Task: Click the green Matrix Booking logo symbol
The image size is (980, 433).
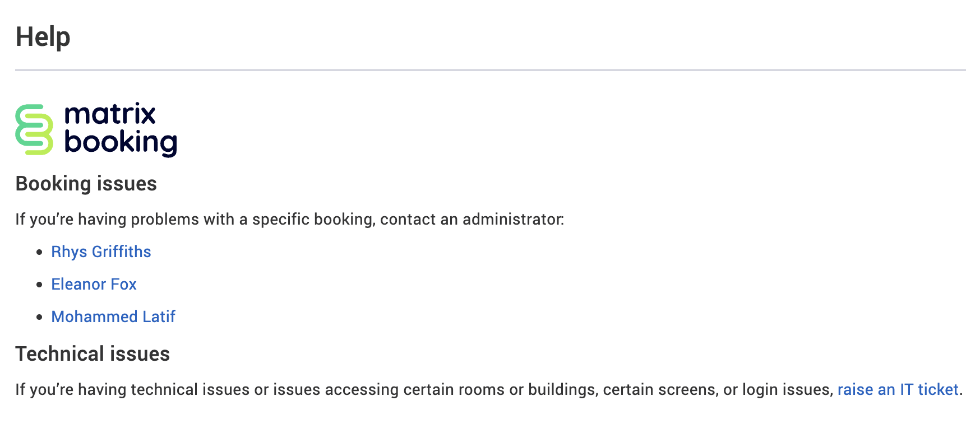Action: point(34,129)
